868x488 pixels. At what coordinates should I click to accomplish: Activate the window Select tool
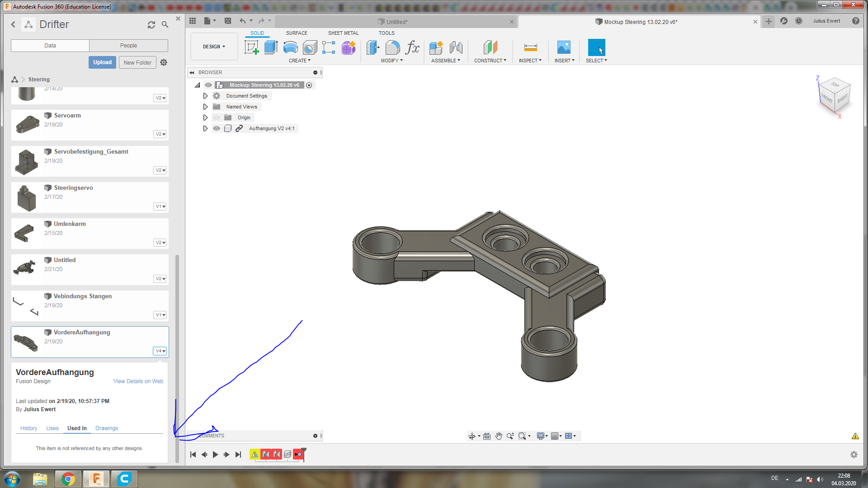coord(596,47)
